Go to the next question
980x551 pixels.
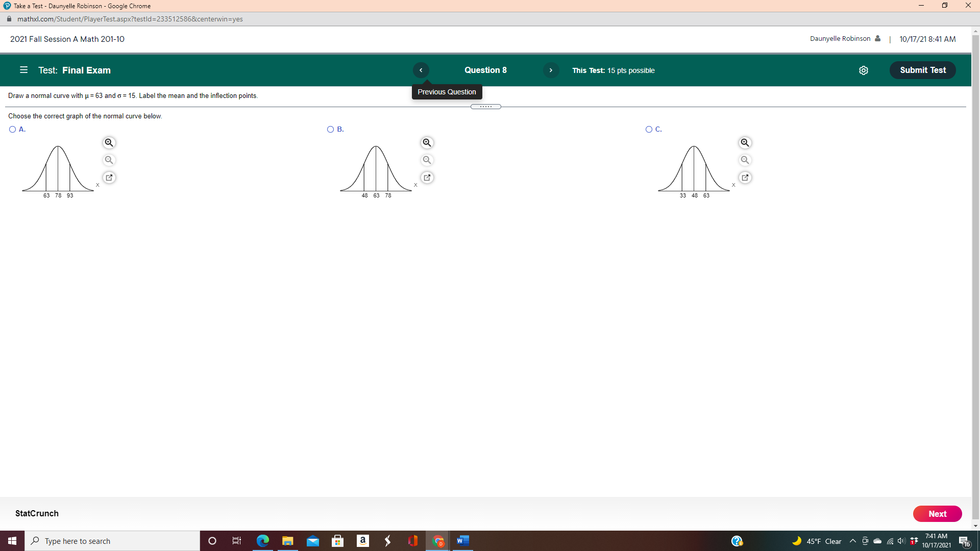tap(551, 70)
